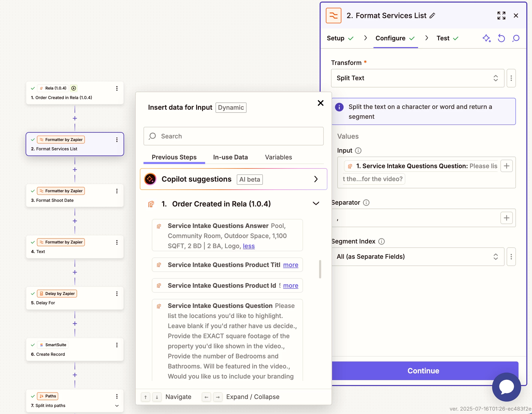Go to the Configure tab
The width and height of the screenshot is (532, 414).
point(395,38)
